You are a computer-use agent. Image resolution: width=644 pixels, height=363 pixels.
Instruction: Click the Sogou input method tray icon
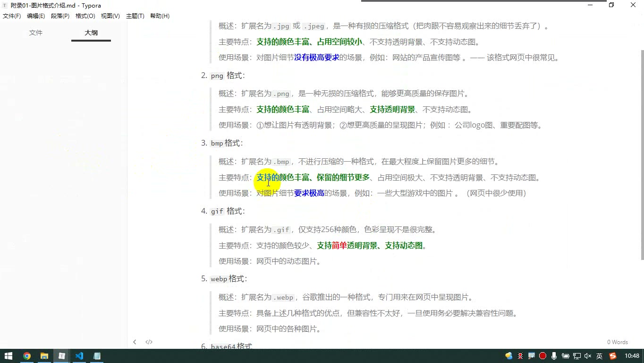pyautogui.click(x=613, y=356)
